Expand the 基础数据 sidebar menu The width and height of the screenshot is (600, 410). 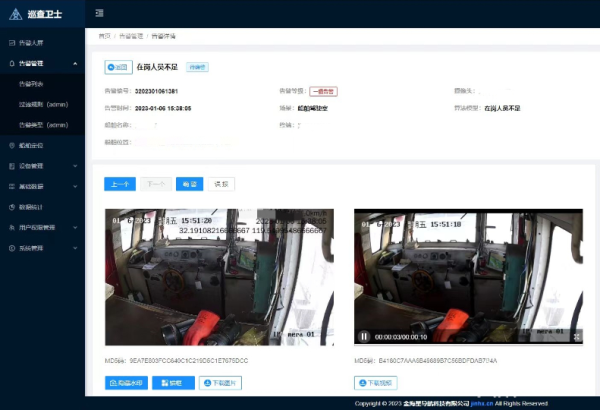(x=40, y=187)
